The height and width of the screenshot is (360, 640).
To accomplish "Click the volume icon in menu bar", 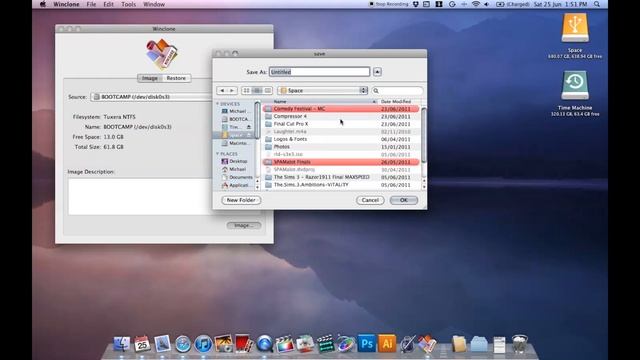I will pyautogui.click(x=487, y=4).
